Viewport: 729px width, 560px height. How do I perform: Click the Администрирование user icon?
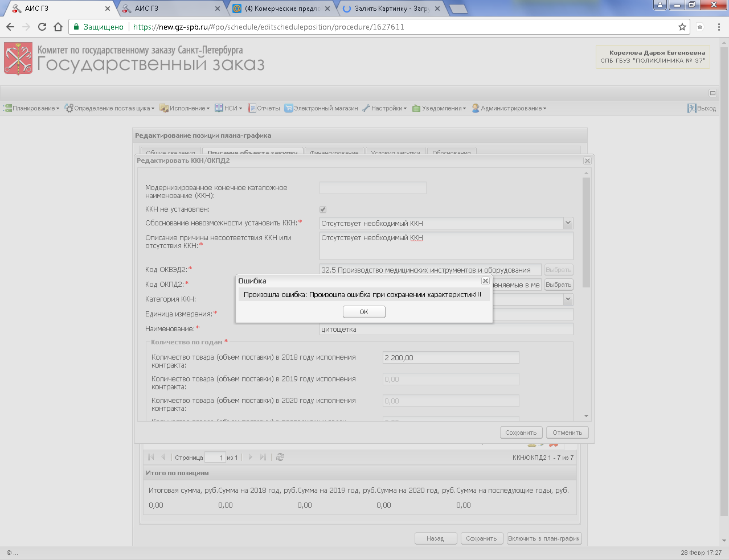coord(476,108)
